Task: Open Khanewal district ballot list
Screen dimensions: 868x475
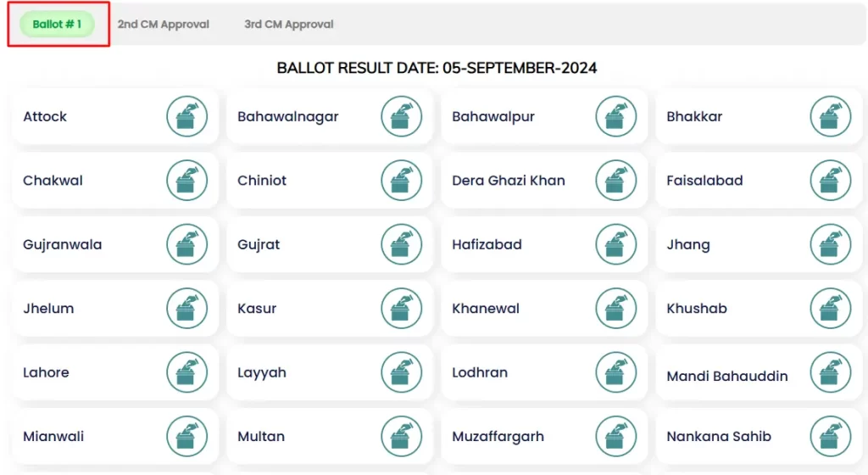Action: [486, 309]
